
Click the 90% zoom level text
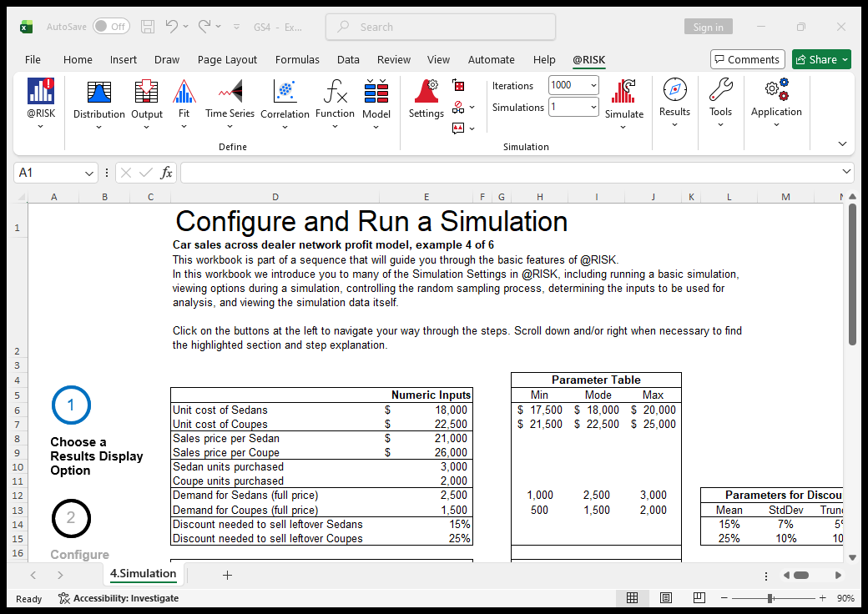[845, 598]
